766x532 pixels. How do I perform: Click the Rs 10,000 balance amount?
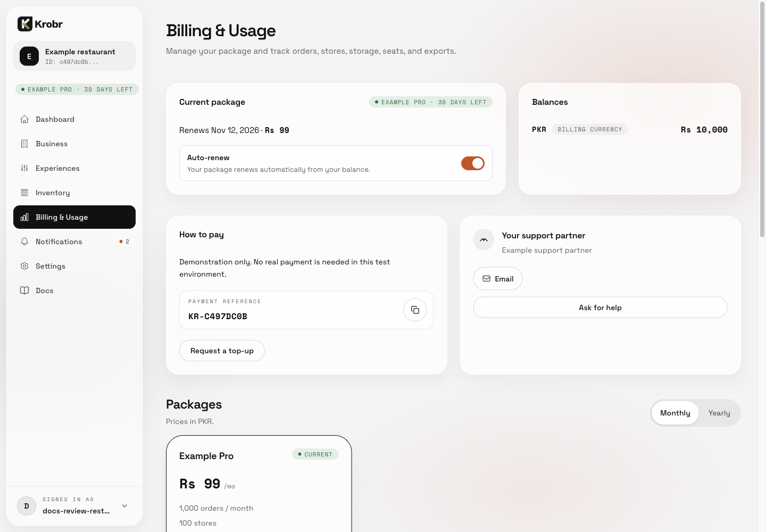(704, 130)
